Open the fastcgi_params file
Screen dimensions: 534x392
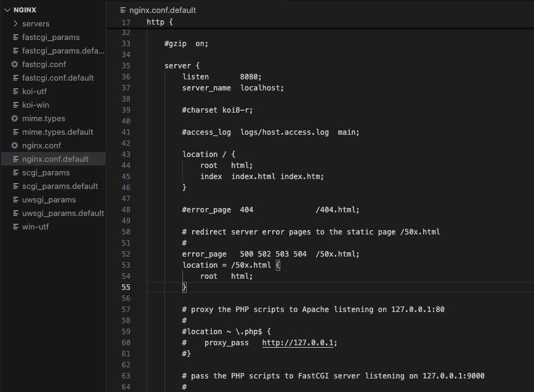[51, 37]
